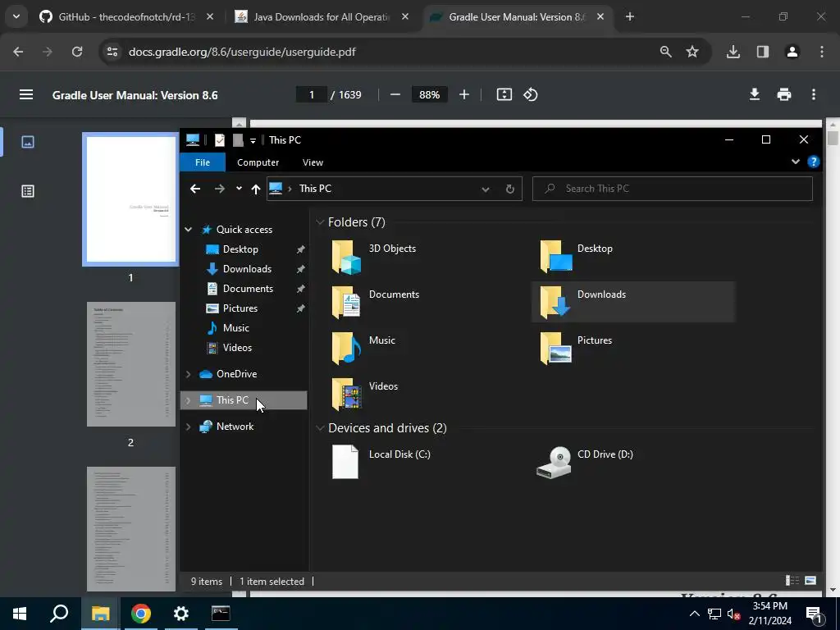The height and width of the screenshot is (630, 840).
Task: Click the Fit to page icon
Action: (x=504, y=95)
